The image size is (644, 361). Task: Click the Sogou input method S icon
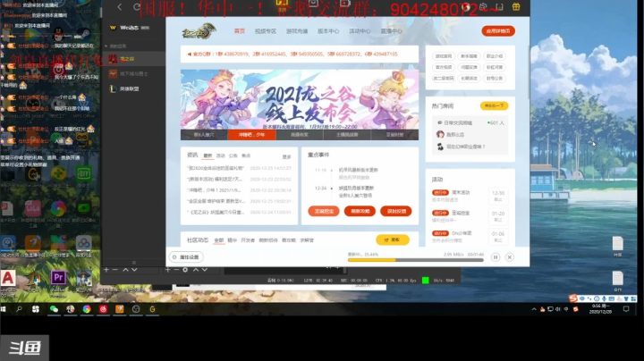tap(573, 298)
